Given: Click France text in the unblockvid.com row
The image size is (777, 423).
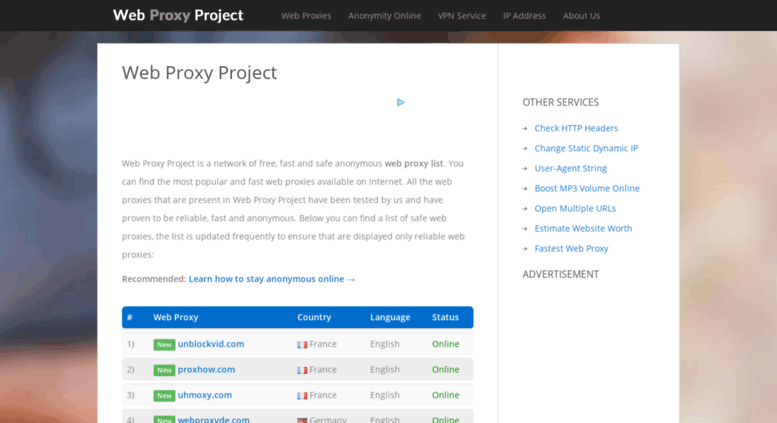Looking at the screenshot, I should click(x=323, y=344).
